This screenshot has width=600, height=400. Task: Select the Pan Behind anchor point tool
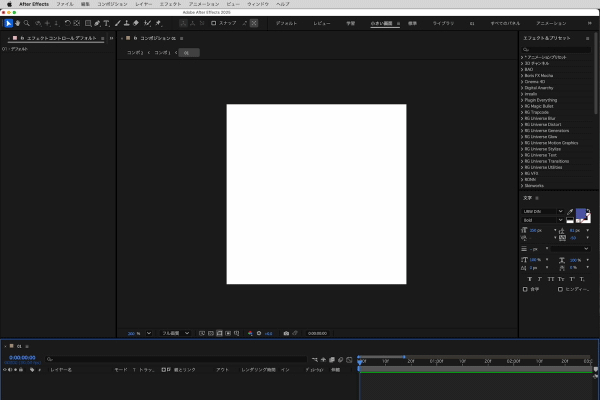(x=77, y=23)
